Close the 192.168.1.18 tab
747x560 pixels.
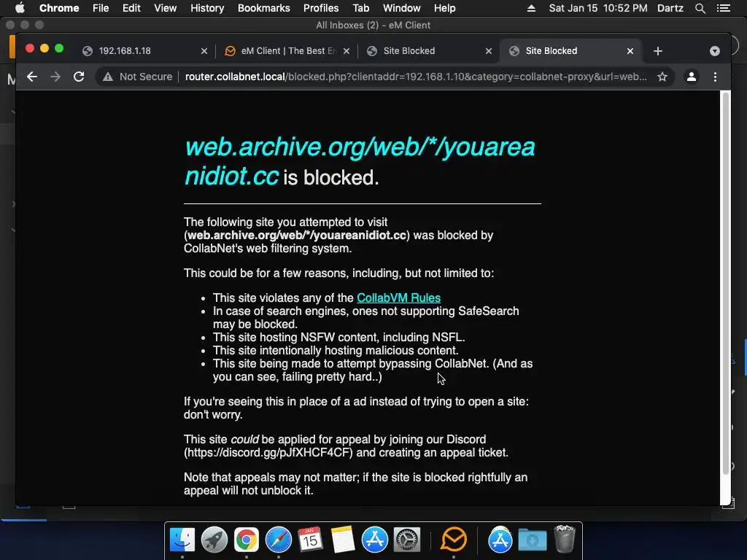tap(204, 51)
